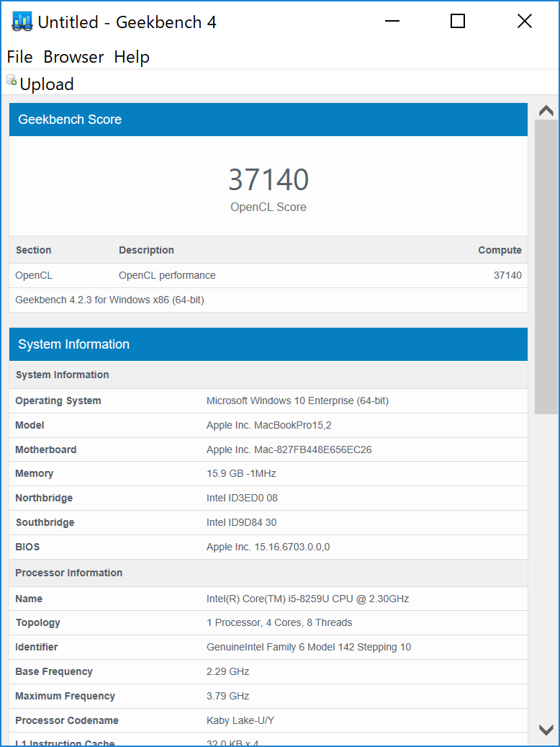Screen dimensions: 560x747
Task: Click 'Geekbench 4.2.3 for Windows x86 (64-bit)'
Action: [x=109, y=300]
